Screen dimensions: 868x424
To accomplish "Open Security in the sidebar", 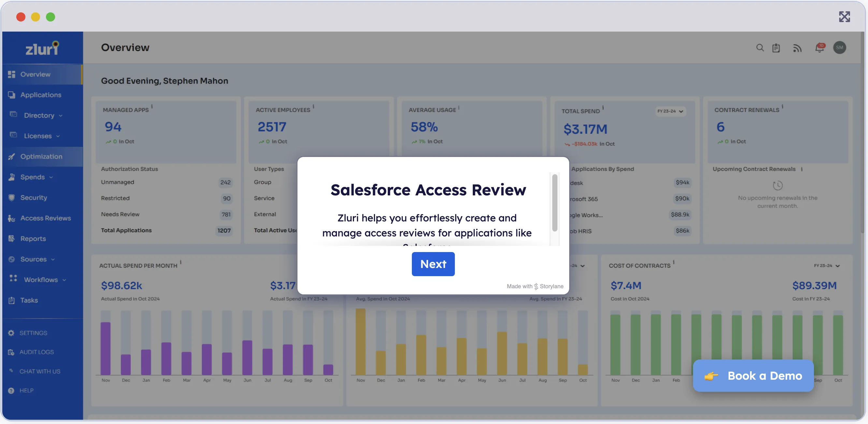I will pyautogui.click(x=42, y=197).
